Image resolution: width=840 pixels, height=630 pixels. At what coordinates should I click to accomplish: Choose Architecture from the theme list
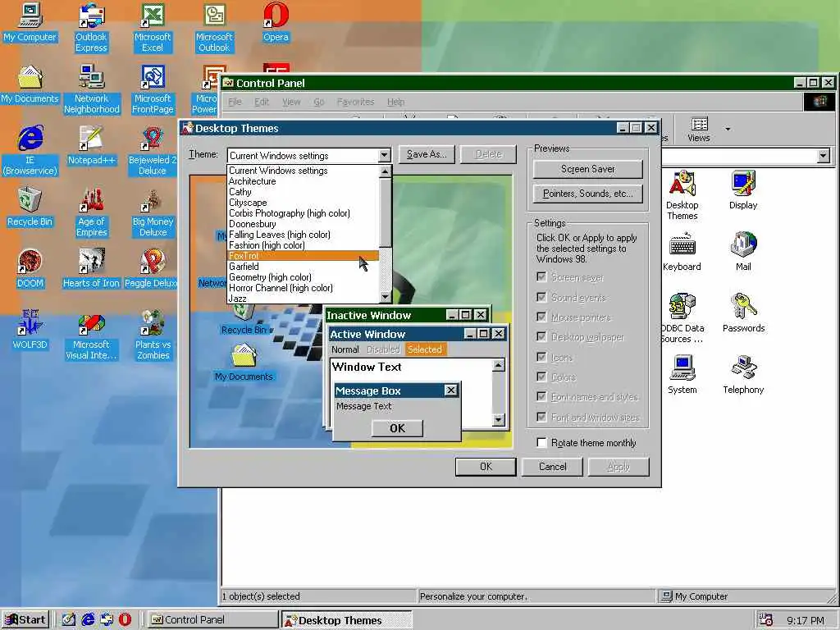tap(304, 181)
